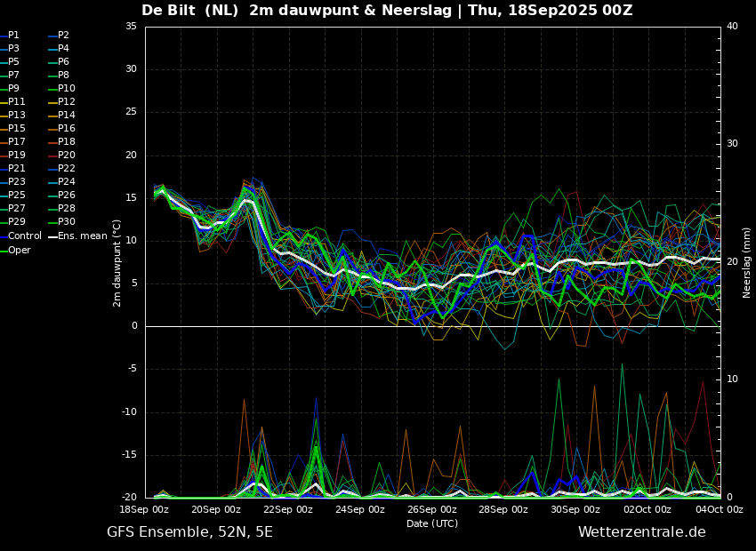
Task: Select the P2 legend label
Action: click(x=59, y=36)
